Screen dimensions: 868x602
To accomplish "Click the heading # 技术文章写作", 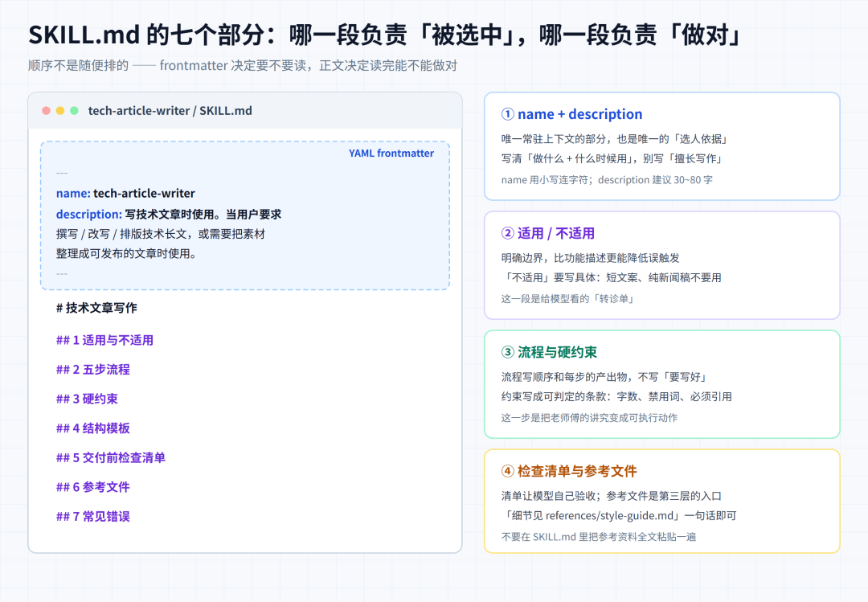I will coord(96,308).
